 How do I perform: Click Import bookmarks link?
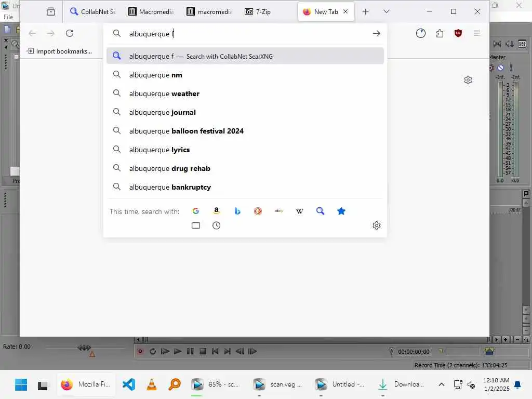60,51
